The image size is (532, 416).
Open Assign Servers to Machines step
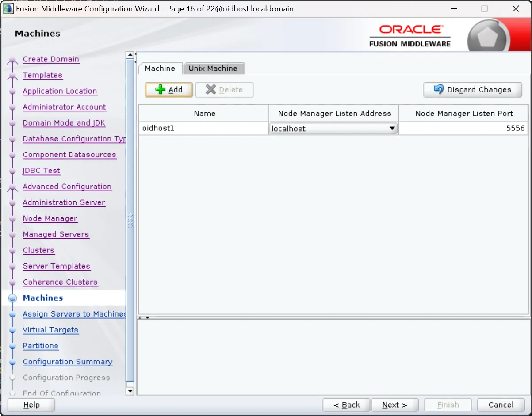(x=74, y=314)
